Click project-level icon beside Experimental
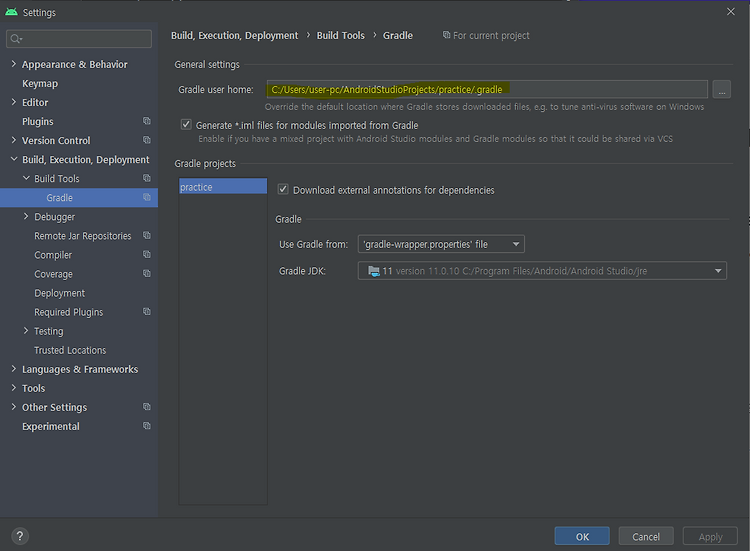Viewport: 750px width, 551px height. point(147,426)
